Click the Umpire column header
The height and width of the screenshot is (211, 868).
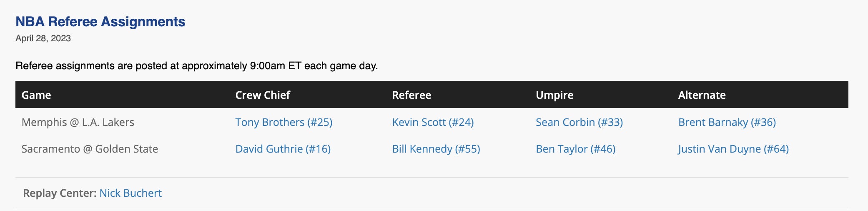click(554, 95)
